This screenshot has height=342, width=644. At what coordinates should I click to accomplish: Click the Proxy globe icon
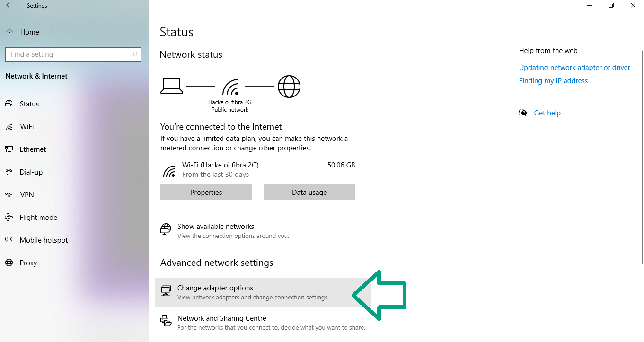click(x=9, y=263)
